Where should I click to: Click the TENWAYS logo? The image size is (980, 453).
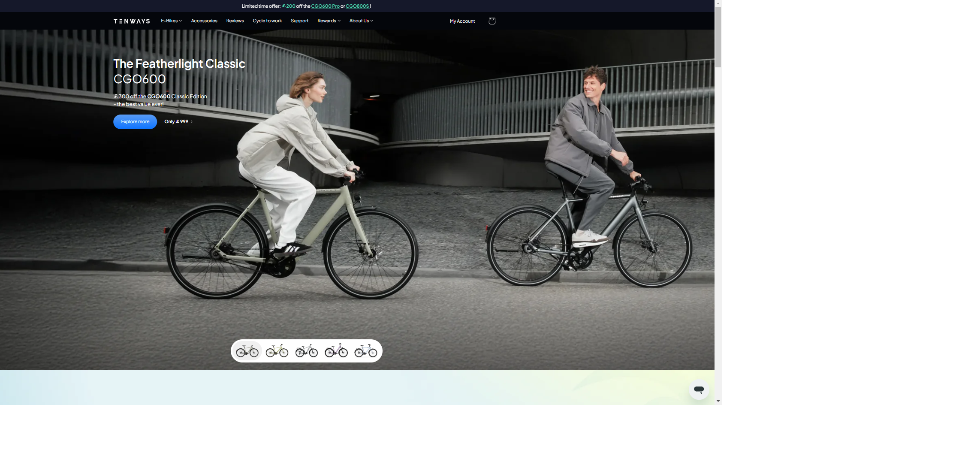[132, 21]
